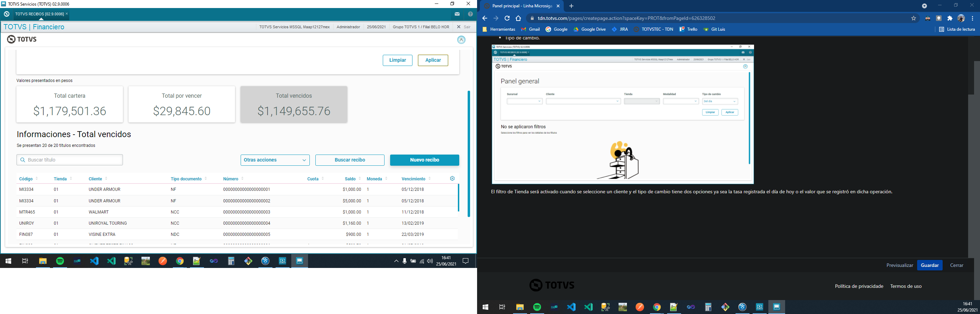Image resolution: width=980 pixels, height=314 pixels.
Task: Open the Política de privacidade link
Action: coord(859,286)
